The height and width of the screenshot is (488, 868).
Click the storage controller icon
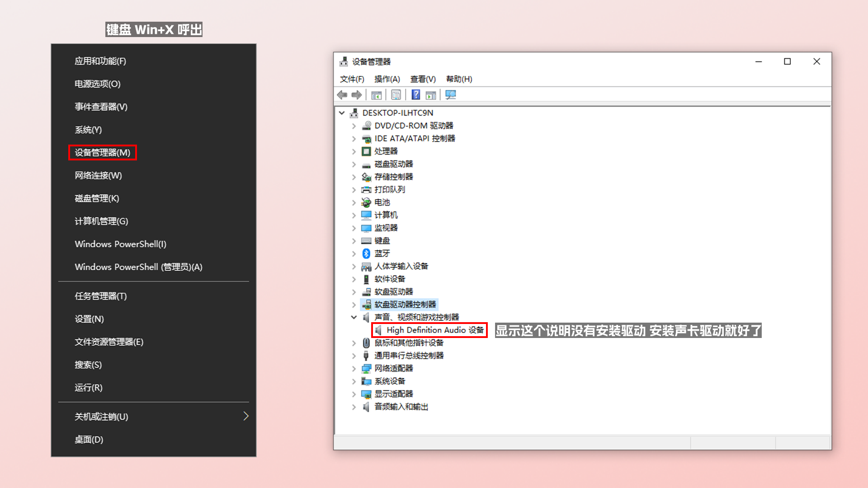366,177
